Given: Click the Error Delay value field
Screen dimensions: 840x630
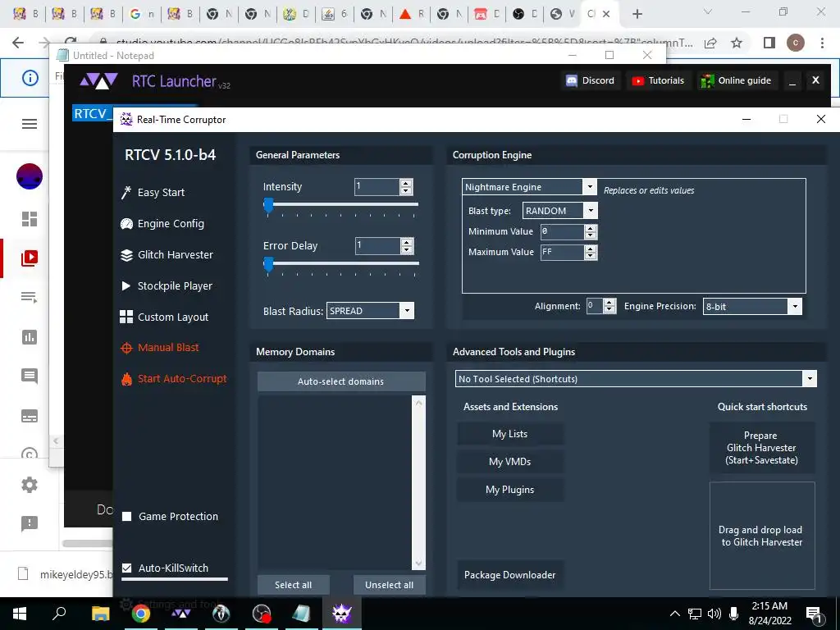Looking at the screenshot, I should (377, 245).
